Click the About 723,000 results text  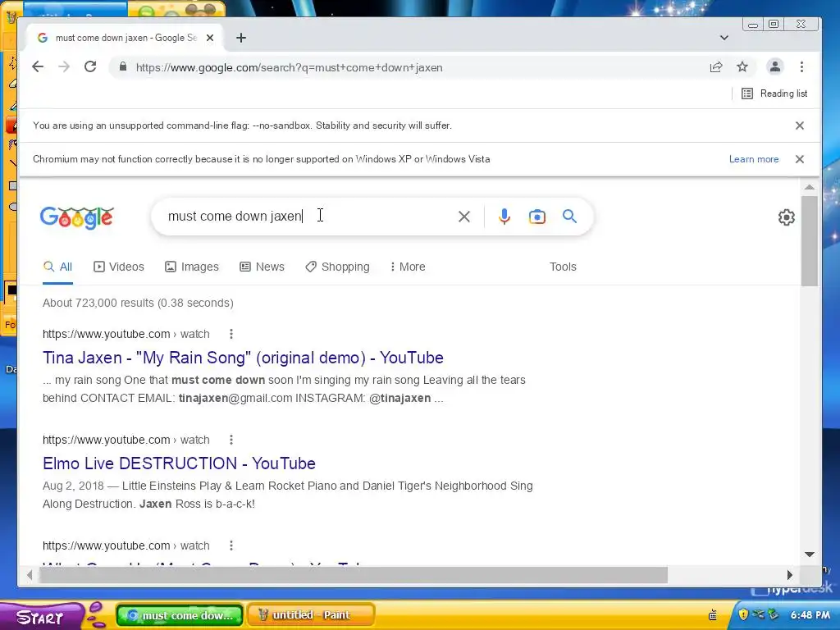(x=138, y=304)
